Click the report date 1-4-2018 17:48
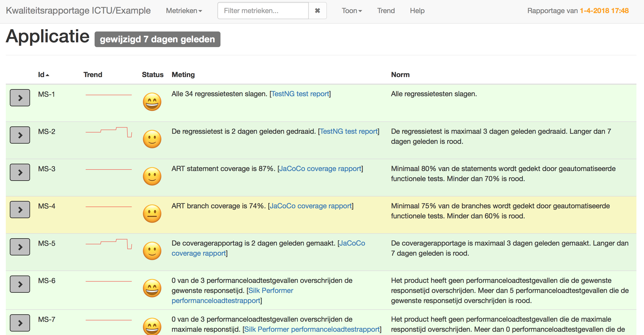Image resolution: width=644 pixels, height=335 pixels. point(604,11)
